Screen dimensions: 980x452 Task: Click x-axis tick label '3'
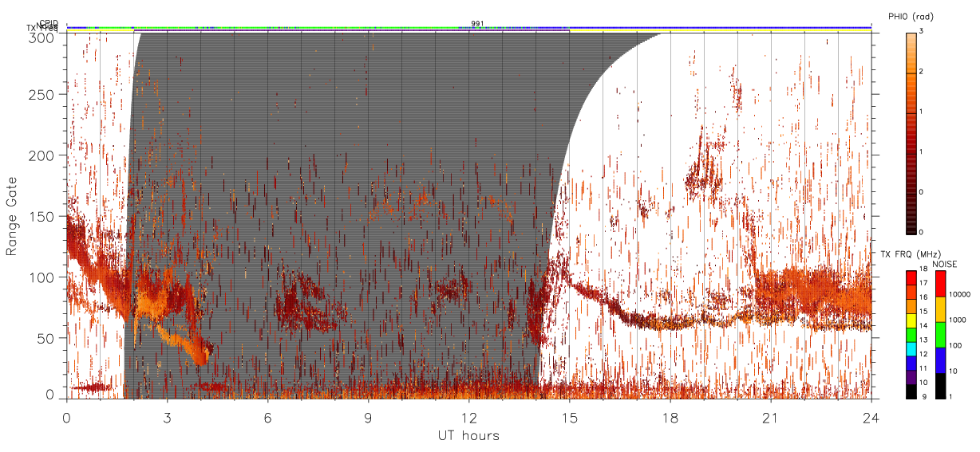(x=167, y=418)
